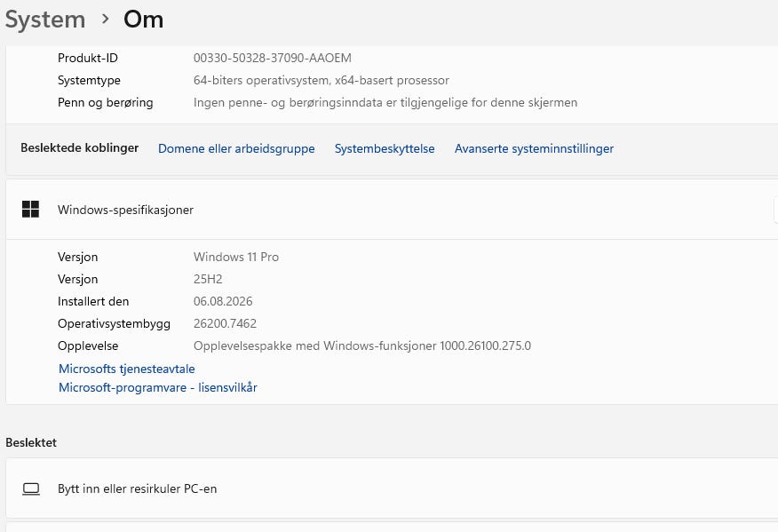Open Systembeskyttelse link
The image size is (778, 532).
click(385, 148)
